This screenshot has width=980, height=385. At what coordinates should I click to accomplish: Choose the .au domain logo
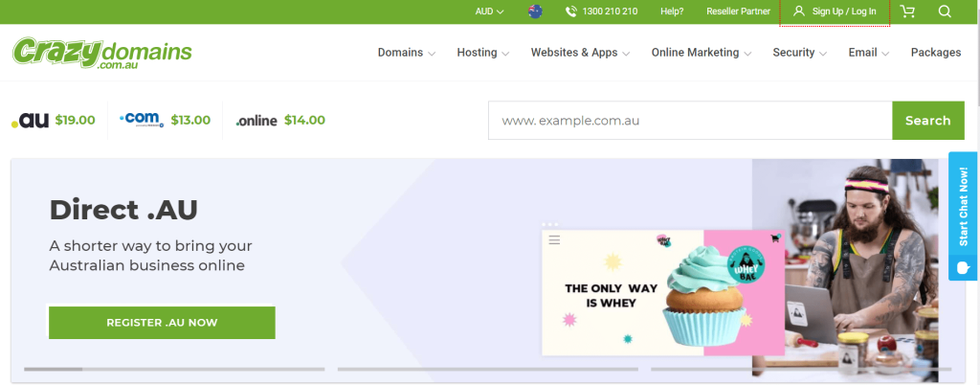click(x=30, y=120)
